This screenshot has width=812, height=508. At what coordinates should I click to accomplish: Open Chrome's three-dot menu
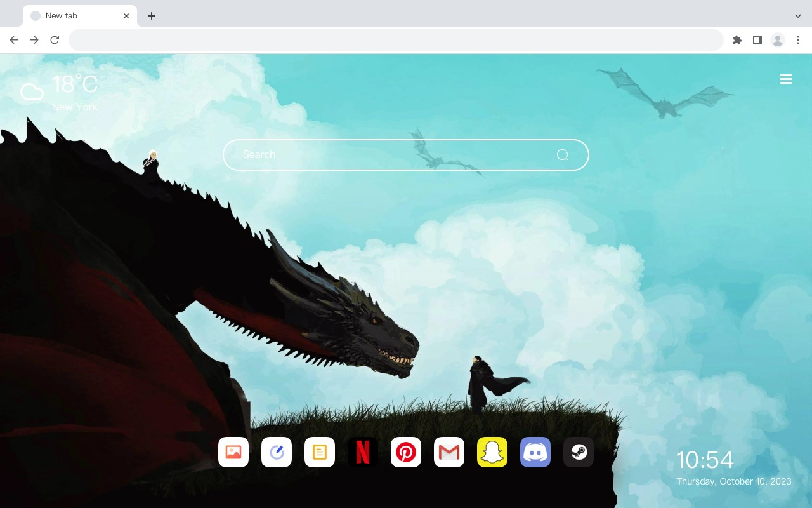[798, 40]
